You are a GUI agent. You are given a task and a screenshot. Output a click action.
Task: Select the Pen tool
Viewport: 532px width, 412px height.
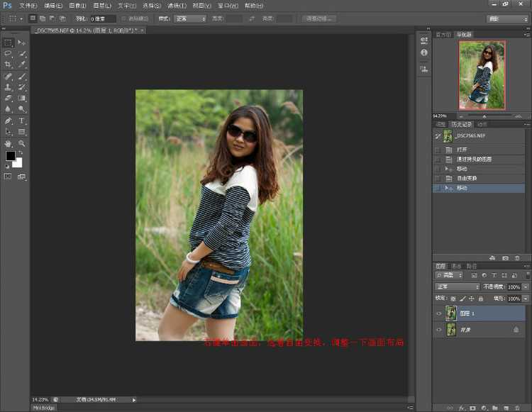[8, 121]
